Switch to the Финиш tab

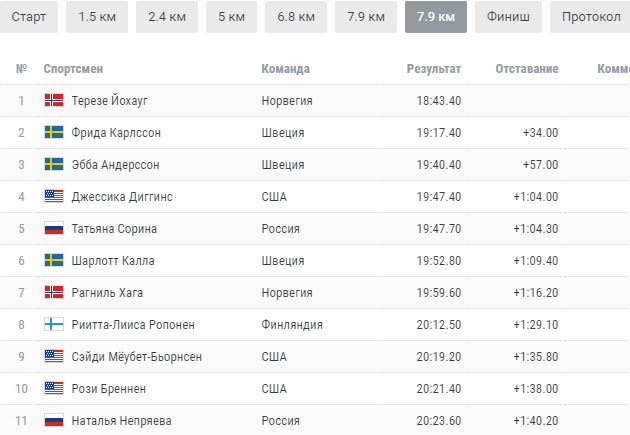pyautogui.click(x=509, y=17)
